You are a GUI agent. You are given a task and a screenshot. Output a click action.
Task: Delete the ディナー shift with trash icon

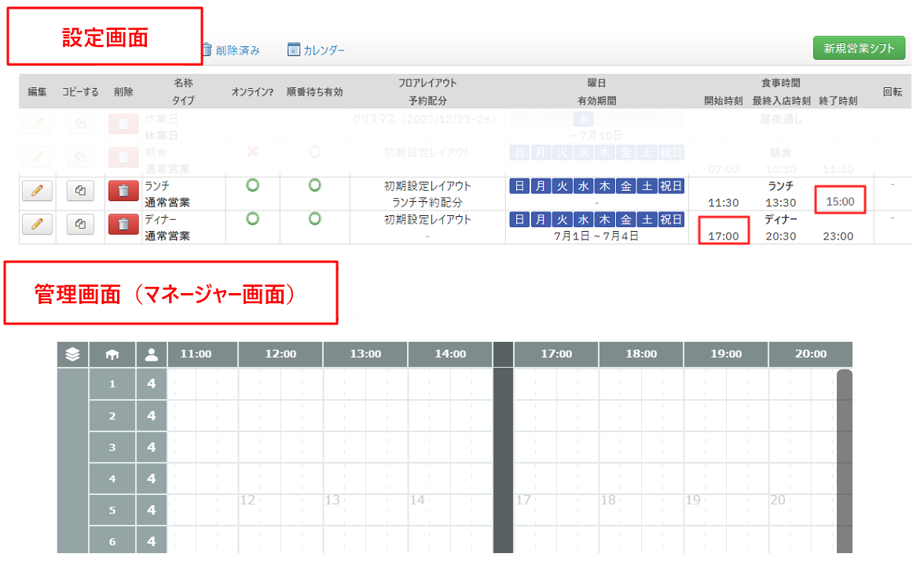(x=123, y=224)
